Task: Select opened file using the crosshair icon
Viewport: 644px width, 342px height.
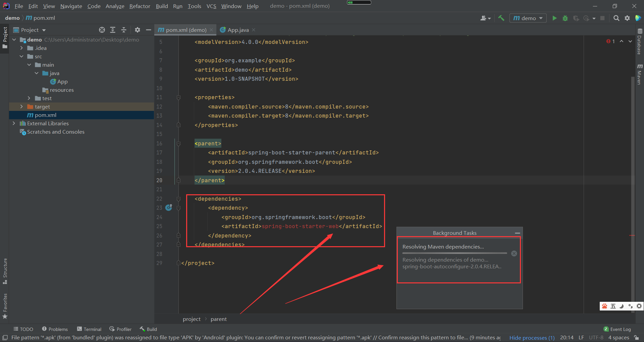Action: pyautogui.click(x=102, y=30)
